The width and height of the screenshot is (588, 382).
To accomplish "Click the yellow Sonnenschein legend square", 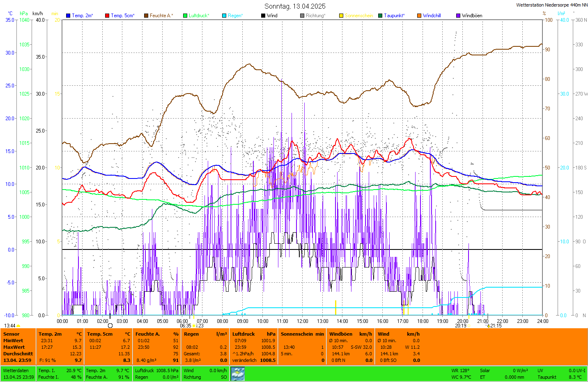I will click(341, 16).
